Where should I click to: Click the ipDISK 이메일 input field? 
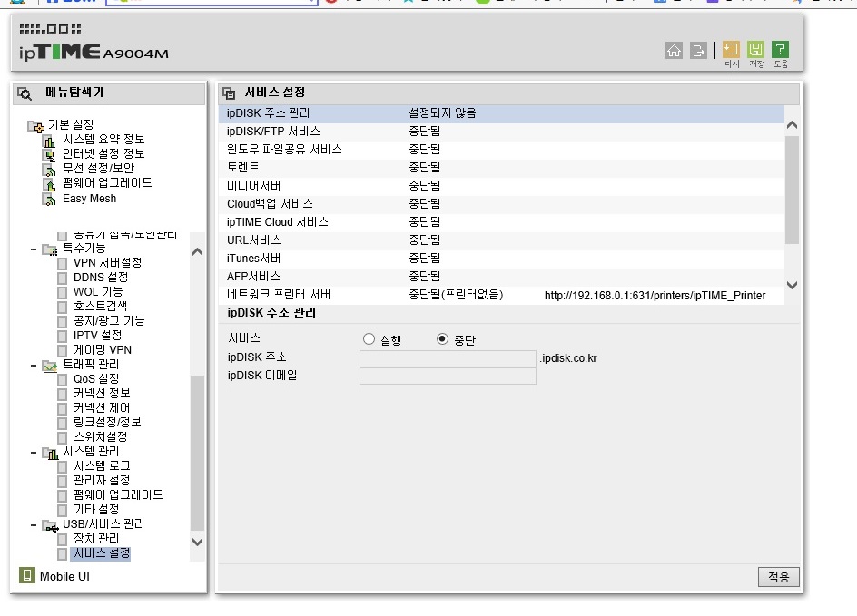point(448,376)
